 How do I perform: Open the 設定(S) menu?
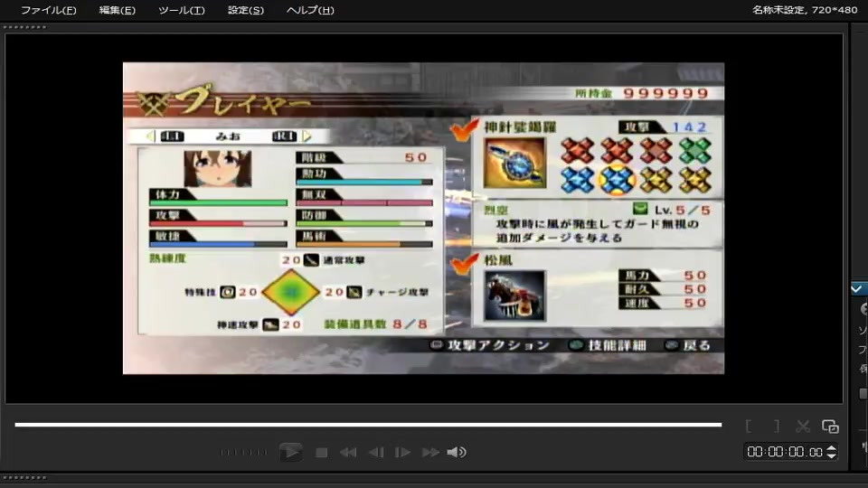click(x=246, y=10)
